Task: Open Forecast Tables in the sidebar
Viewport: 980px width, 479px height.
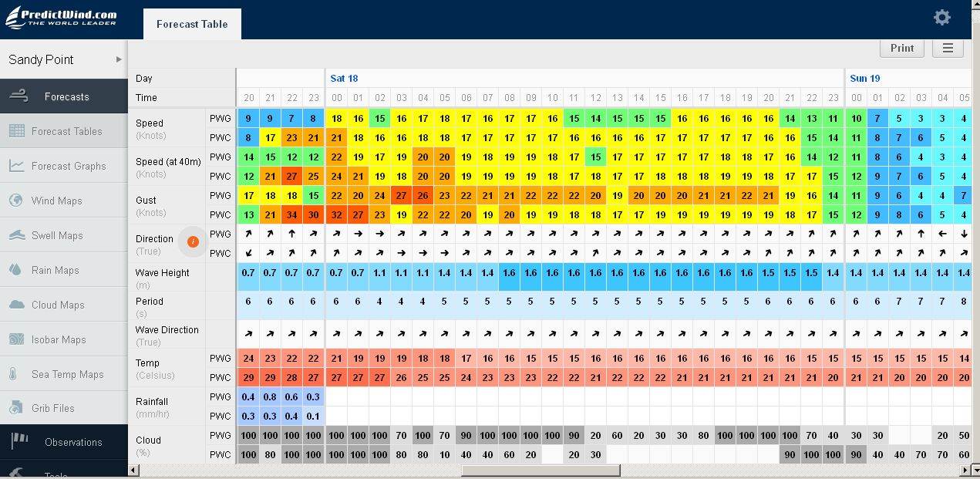Action: click(66, 131)
